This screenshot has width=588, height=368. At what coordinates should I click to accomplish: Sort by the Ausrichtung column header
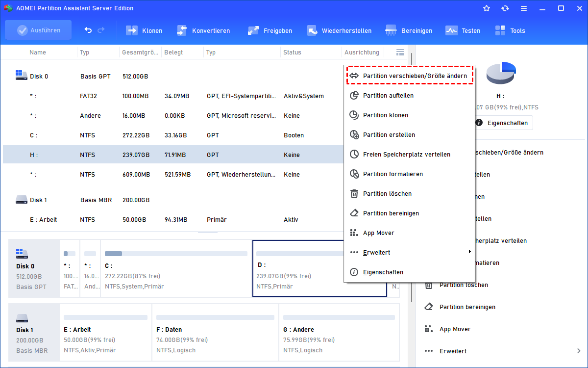coord(362,52)
